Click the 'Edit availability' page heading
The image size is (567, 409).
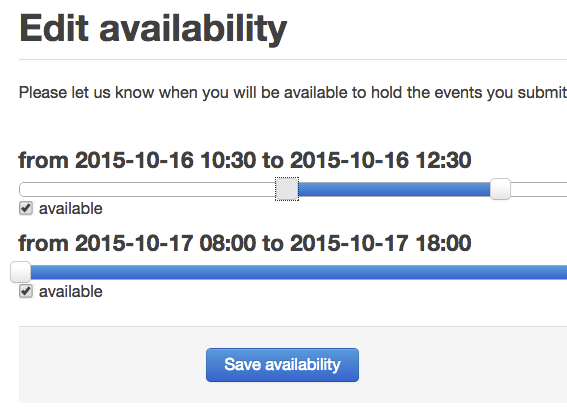153,28
